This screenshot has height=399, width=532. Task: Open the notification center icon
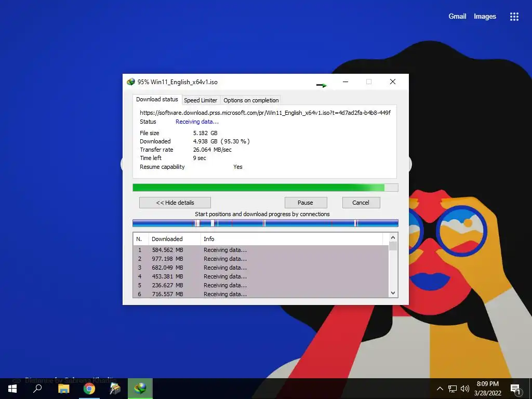pos(515,389)
